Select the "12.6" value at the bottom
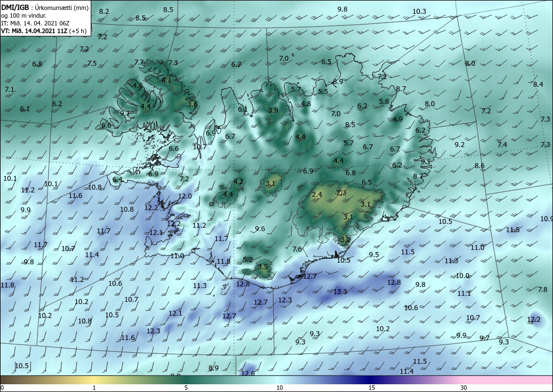The width and height of the screenshot is (553, 392). pyautogui.click(x=248, y=373)
